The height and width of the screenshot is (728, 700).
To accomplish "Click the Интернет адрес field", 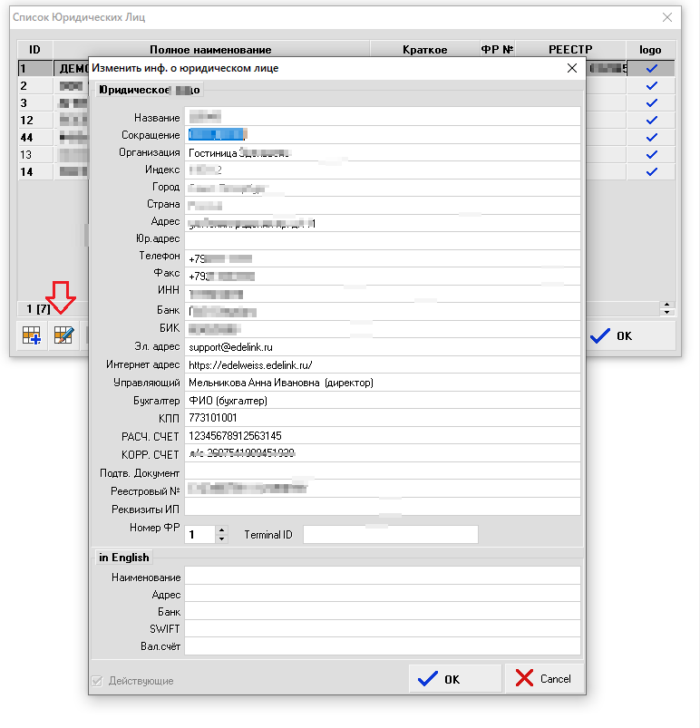I will [383, 364].
